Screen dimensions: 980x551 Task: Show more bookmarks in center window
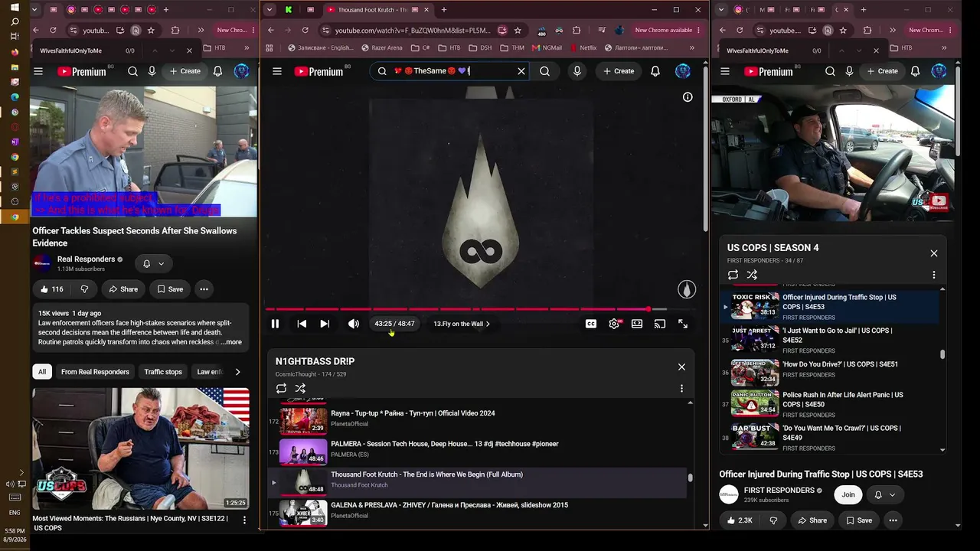[x=692, y=47]
